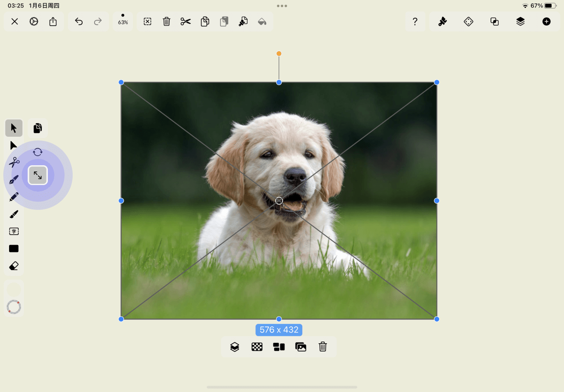564x392 pixels.
Task: Tap the duplicate documents icon beside selection tool
Action: [x=38, y=128]
